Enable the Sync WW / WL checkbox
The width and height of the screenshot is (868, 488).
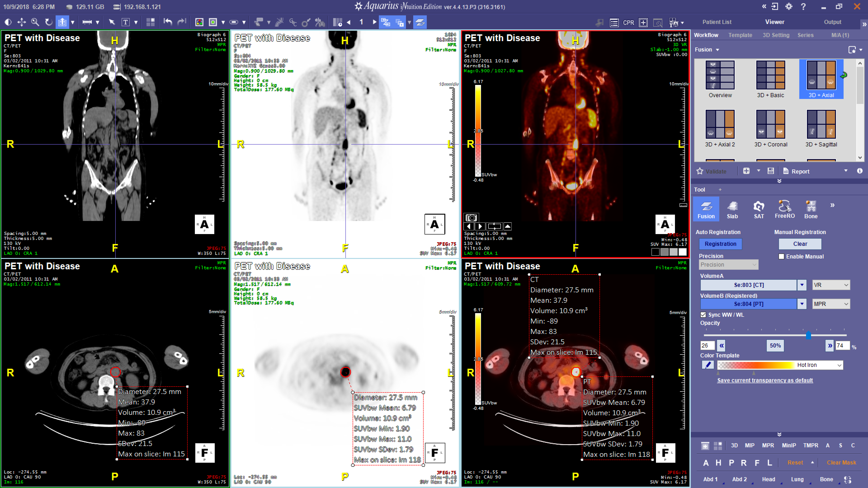704,314
